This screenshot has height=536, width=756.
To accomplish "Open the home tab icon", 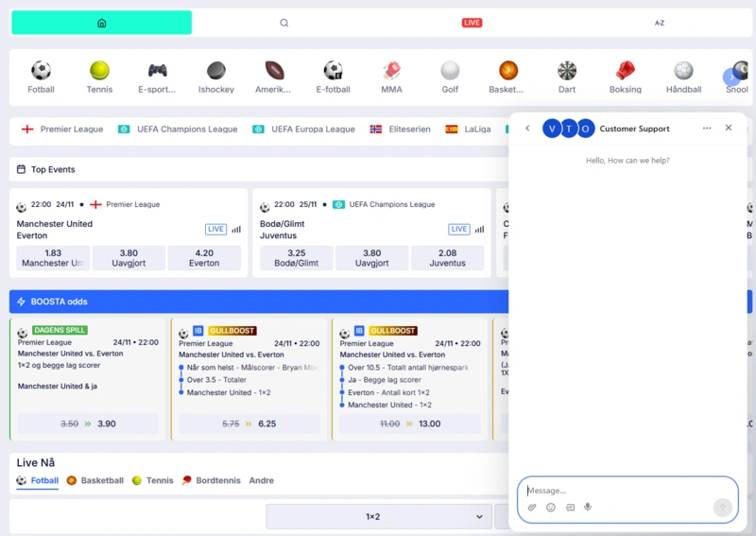I will [x=101, y=23].
